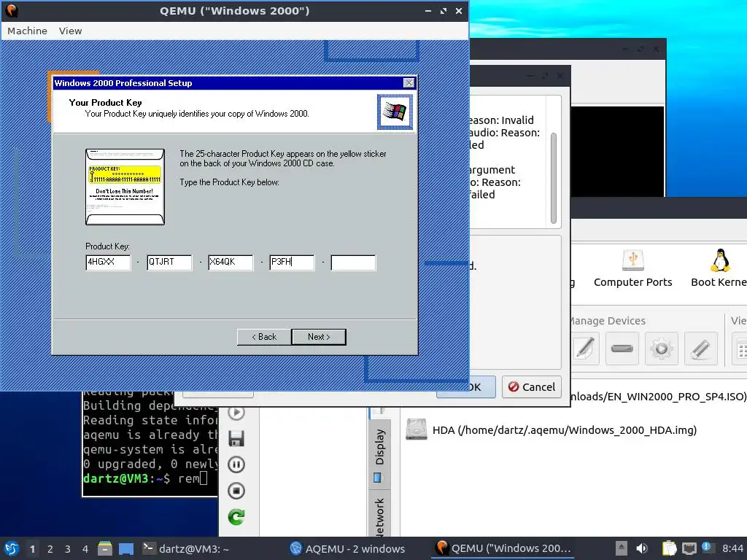Select the EN_WIN2000_PRO_SP4.ISO device entry
Viewport: 747px width, 560px height.
pos(657,396)
